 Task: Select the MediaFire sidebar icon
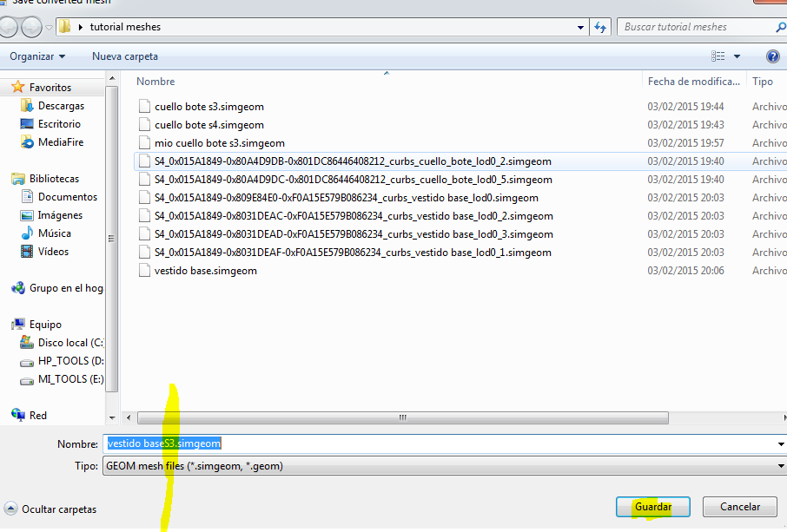pos(27,142)
